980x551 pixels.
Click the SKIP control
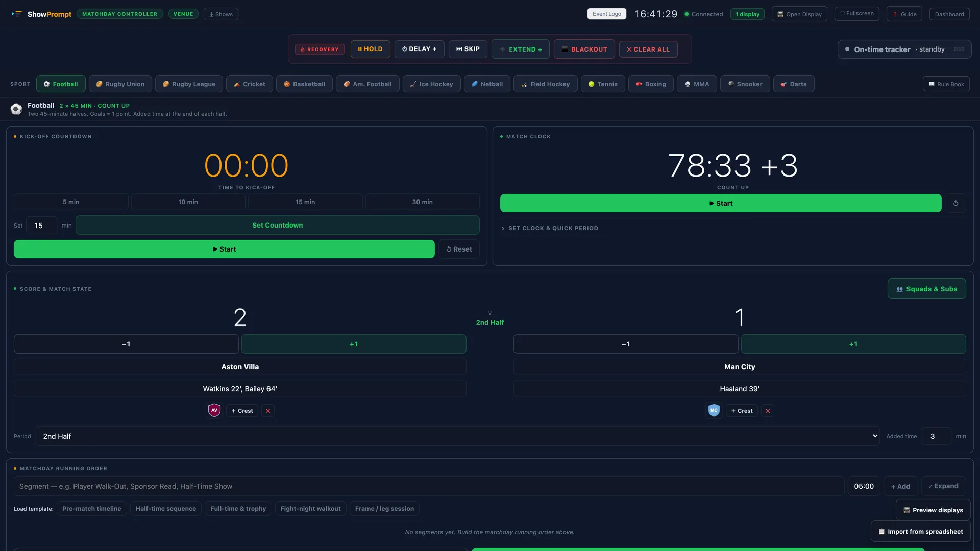pos(468,49)
